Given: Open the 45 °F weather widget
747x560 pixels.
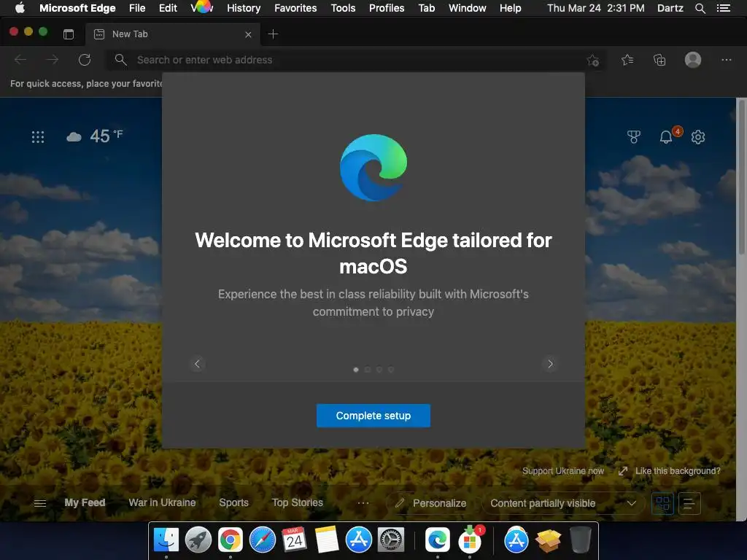Looking at the screenshot, I should tap(94, 136).
